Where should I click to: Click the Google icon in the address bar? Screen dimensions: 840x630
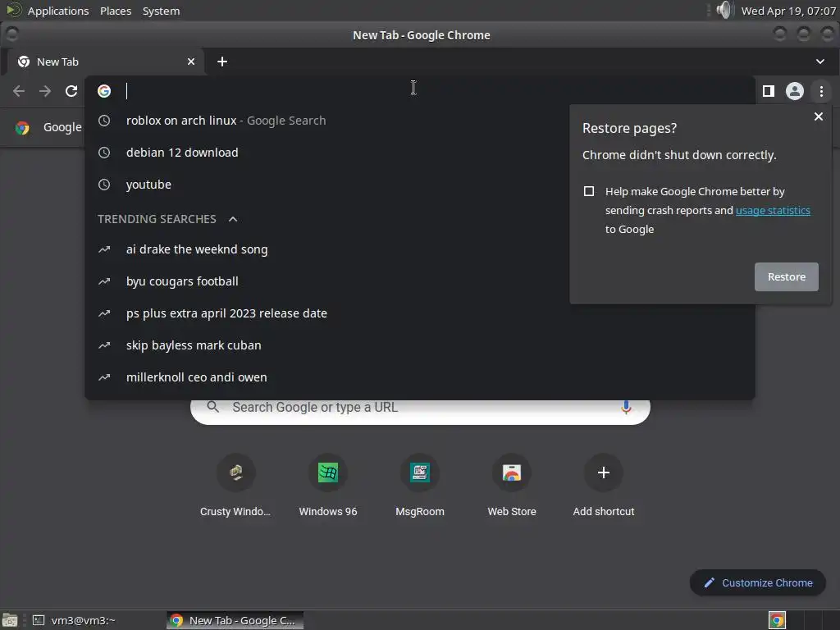coord(104,91)
